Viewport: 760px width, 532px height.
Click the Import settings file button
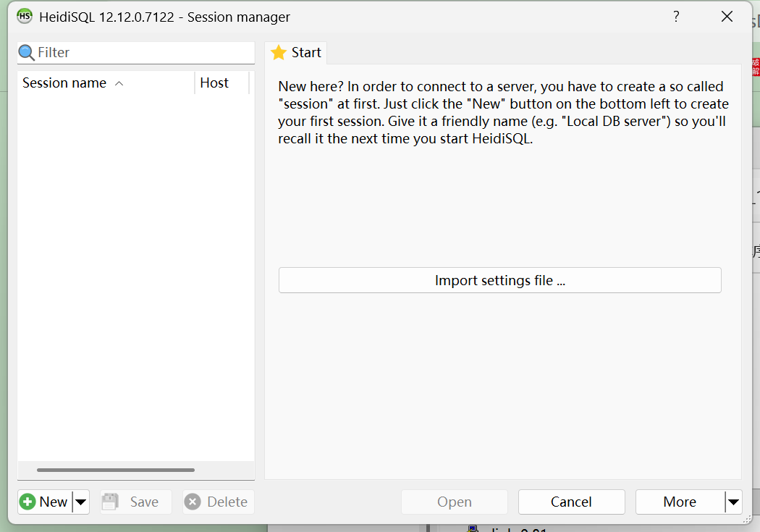[x=499, y=280]
